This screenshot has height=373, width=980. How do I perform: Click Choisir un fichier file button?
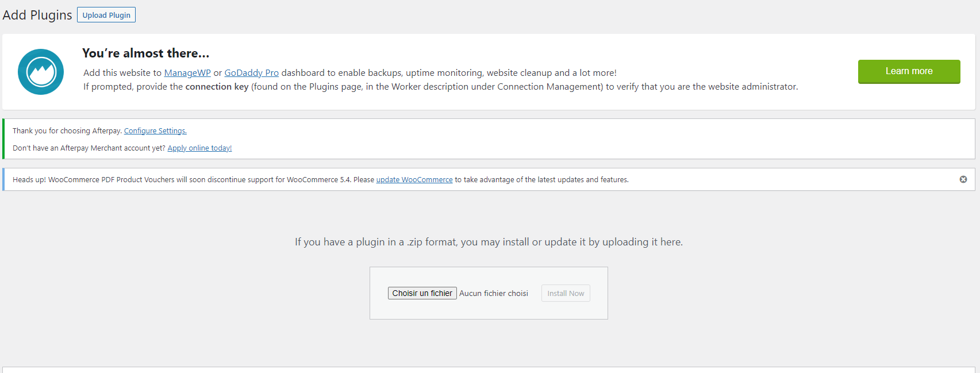coord(422,293)
